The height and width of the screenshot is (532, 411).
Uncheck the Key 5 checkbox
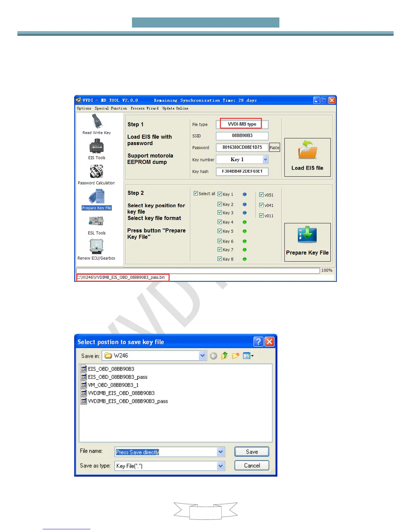coord(220,231)
